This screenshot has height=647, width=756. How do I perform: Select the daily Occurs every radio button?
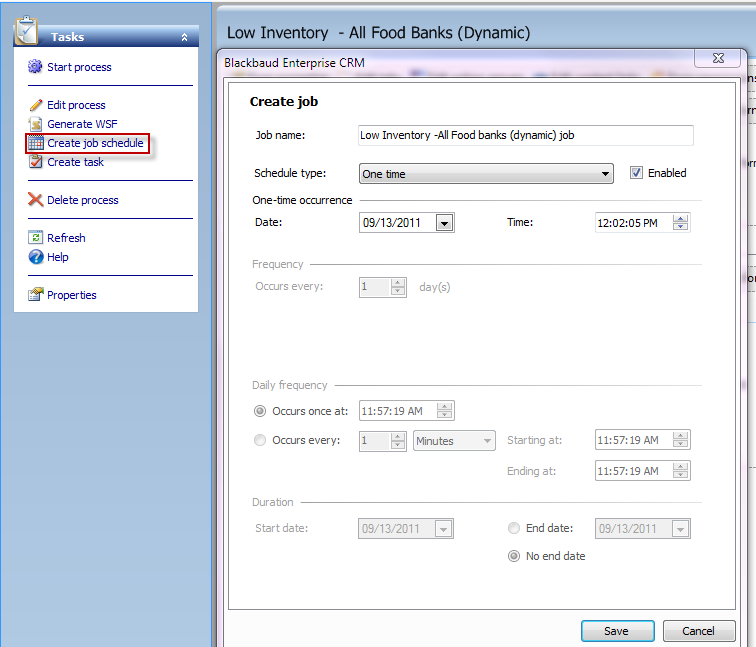pos(260,440)
